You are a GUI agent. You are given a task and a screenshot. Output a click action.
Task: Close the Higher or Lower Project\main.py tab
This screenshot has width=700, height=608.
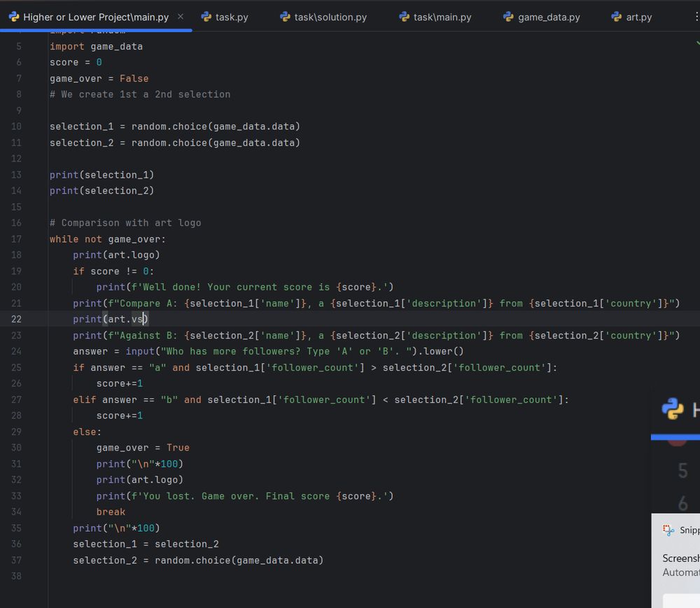(x=181, y=17)
